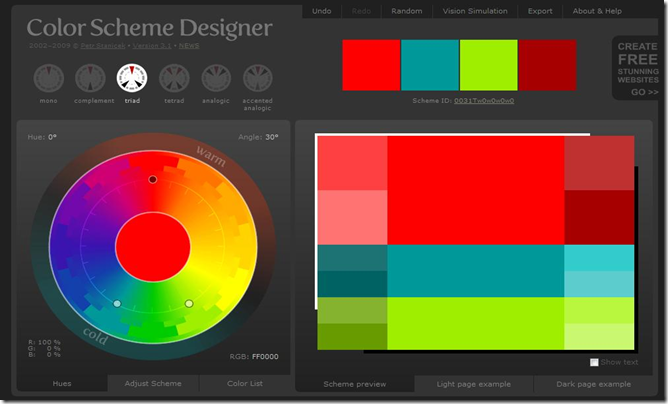Click the bright cyan block in preview
668x404 pixels.
(x=599, y=258)
